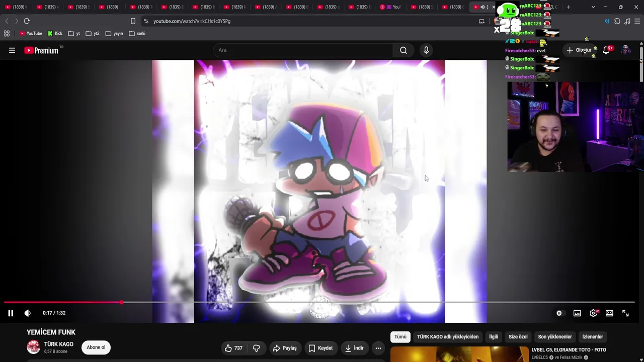Open the media control music note icon
The image size is (644, 362).
627,21
